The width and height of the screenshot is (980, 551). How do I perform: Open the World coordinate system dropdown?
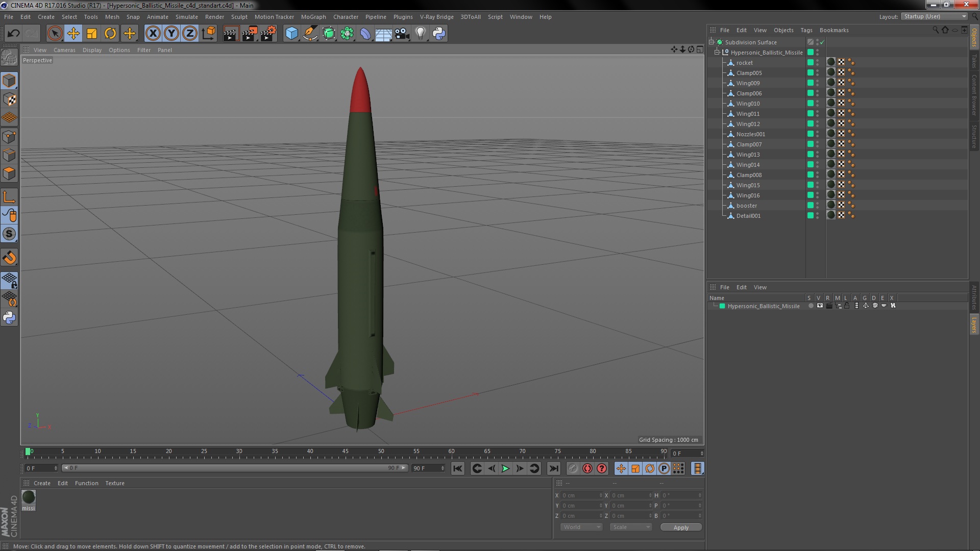581,527
